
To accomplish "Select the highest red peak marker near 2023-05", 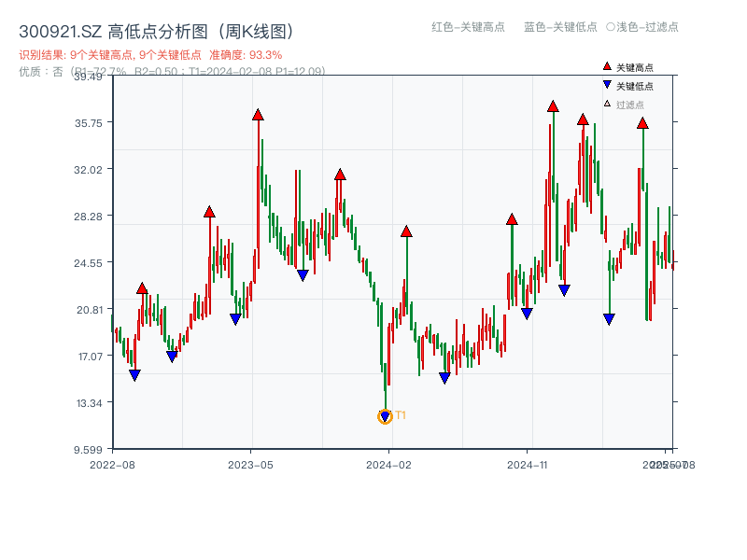I will tap(256, 115).
